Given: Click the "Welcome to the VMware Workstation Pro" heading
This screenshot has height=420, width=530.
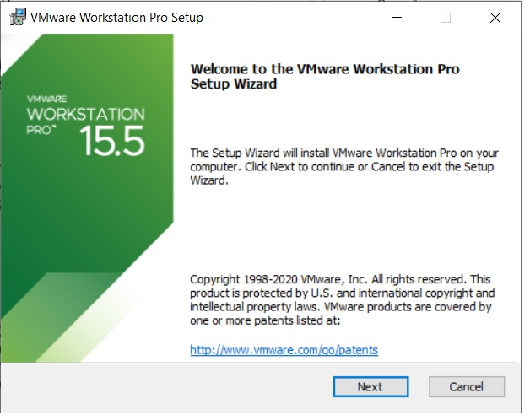Looking at the screenshot, I should pos(325,69).
